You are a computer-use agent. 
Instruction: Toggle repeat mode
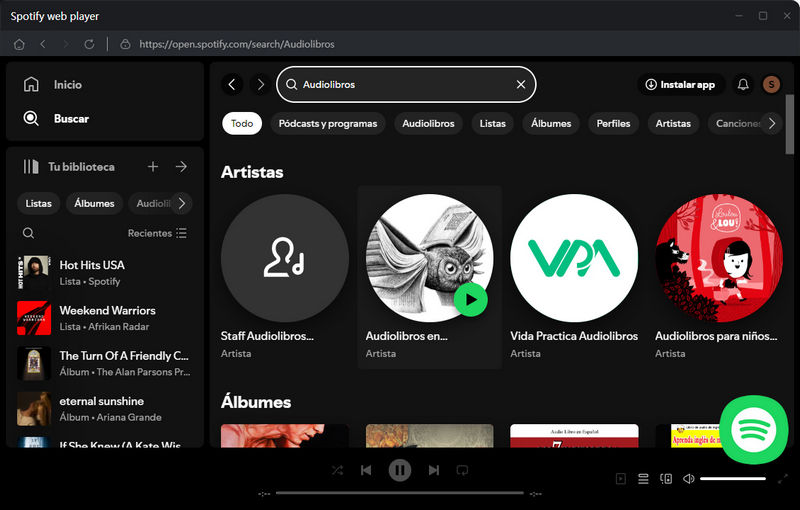(462, 470)
